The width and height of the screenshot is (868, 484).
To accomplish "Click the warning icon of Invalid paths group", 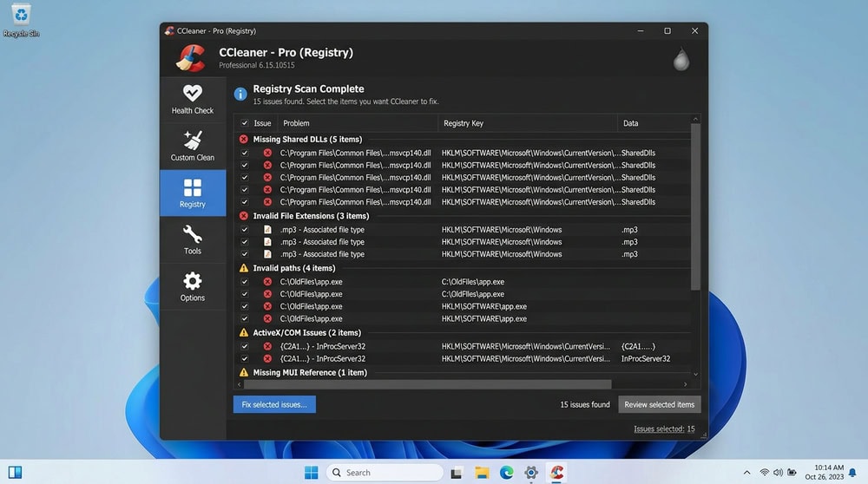I will coord(244,268).
